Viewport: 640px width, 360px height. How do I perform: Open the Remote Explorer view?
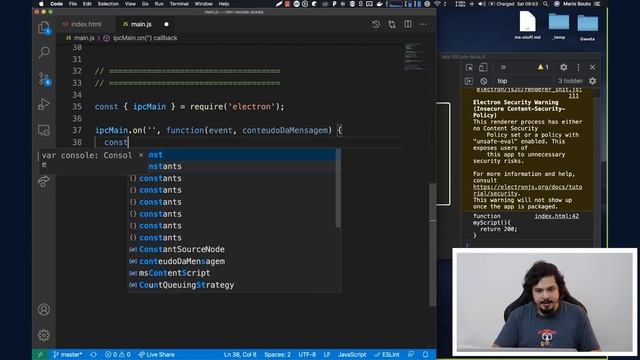tap(44, 130)
